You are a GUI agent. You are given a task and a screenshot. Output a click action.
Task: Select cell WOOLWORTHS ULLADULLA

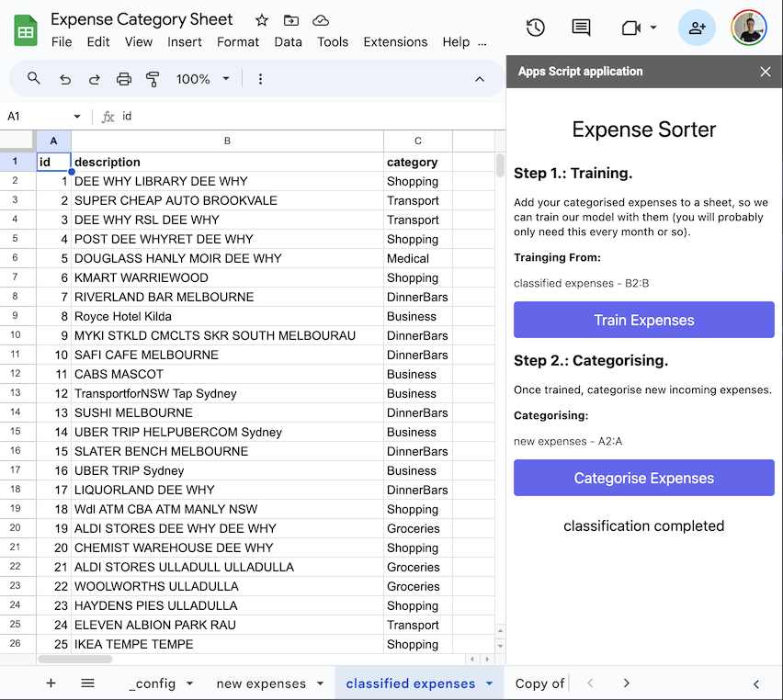227,586
